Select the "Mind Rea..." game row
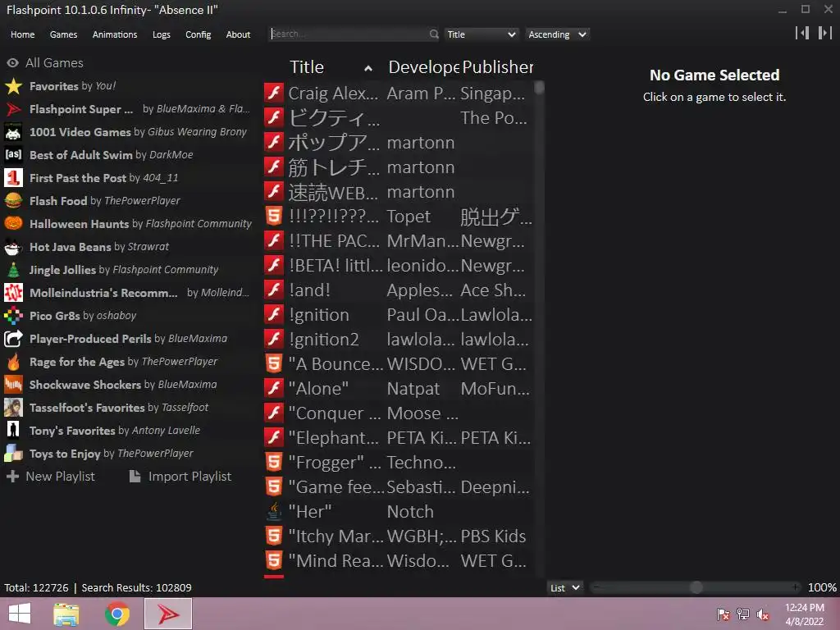The image size is (840, 630). click(x=399, y=561)
